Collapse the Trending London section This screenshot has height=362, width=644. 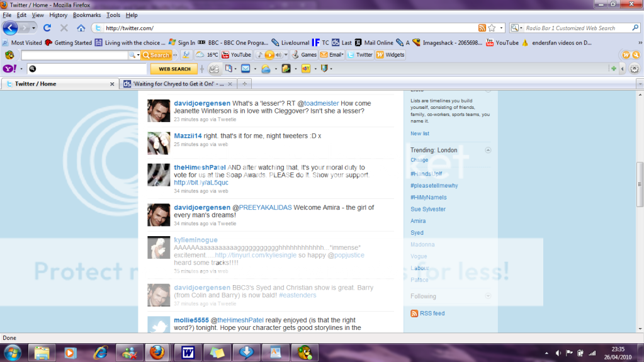click(488, 150)
